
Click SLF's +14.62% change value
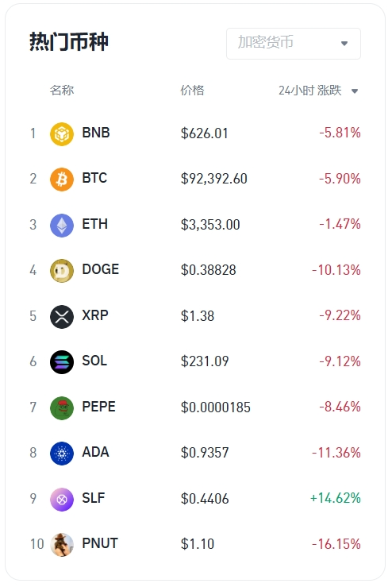click(336, 498)
